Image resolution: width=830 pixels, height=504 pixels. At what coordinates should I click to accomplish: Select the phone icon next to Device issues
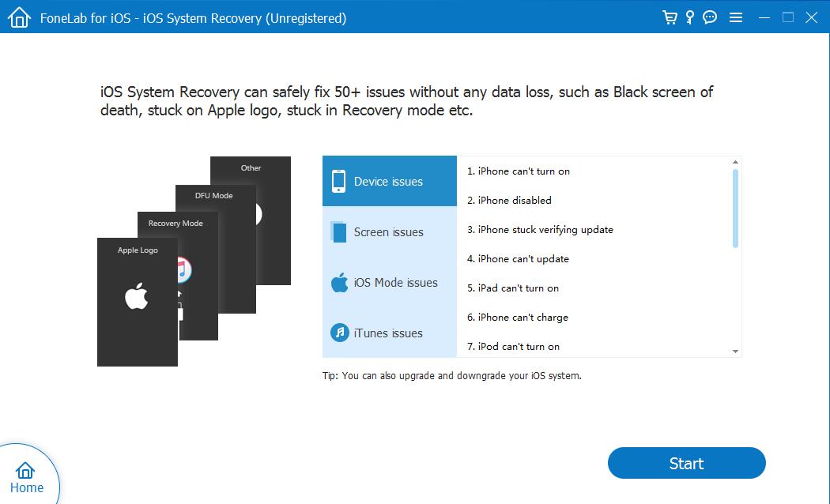(340, 181)
